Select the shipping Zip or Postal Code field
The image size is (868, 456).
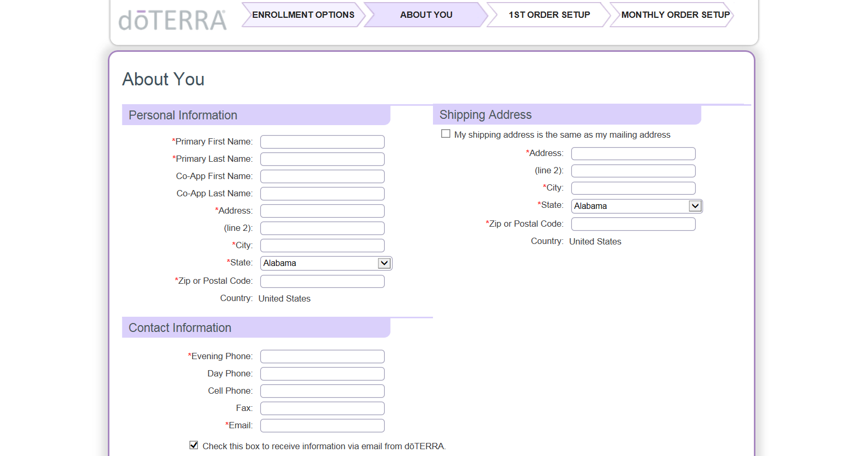(x=633, y=224)
